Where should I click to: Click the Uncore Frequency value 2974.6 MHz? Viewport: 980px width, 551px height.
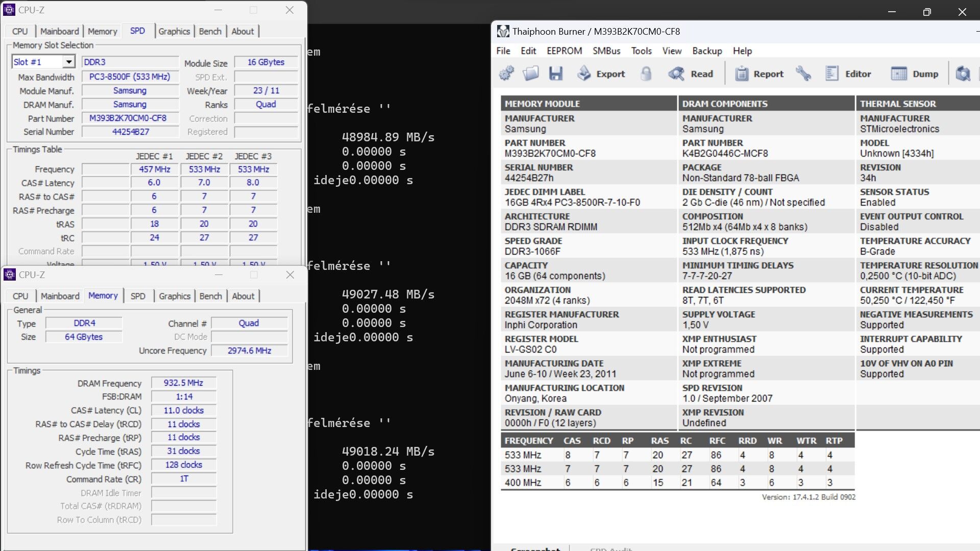click(249, 350)
